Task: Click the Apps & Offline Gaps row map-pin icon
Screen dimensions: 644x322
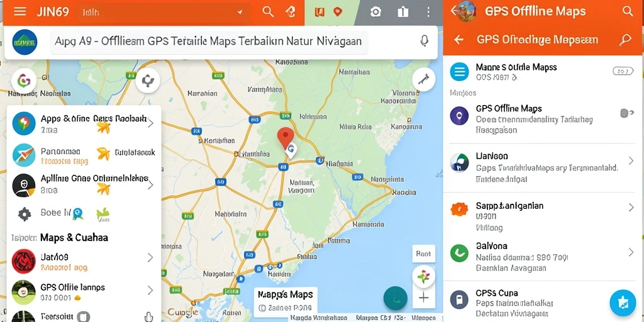Action: 24,124
